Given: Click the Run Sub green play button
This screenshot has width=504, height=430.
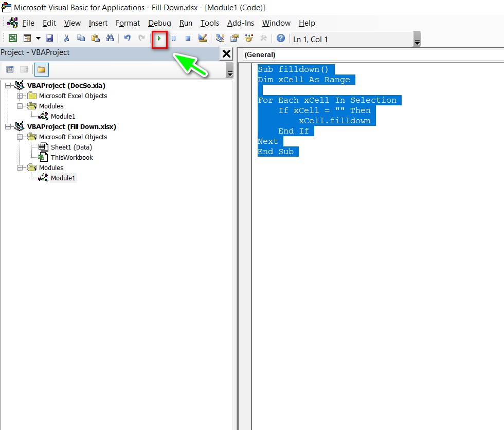Looking at the screenshot, I should [x=159, y=39].
